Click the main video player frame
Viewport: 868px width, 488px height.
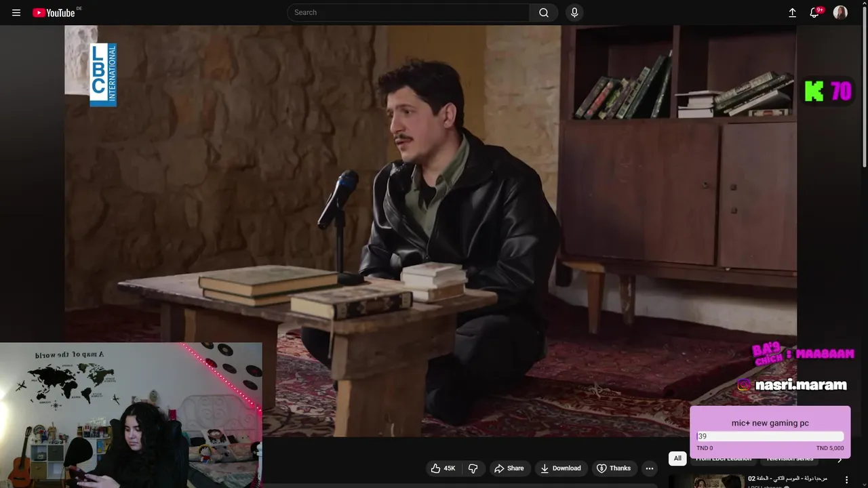(x=431, y=230)
